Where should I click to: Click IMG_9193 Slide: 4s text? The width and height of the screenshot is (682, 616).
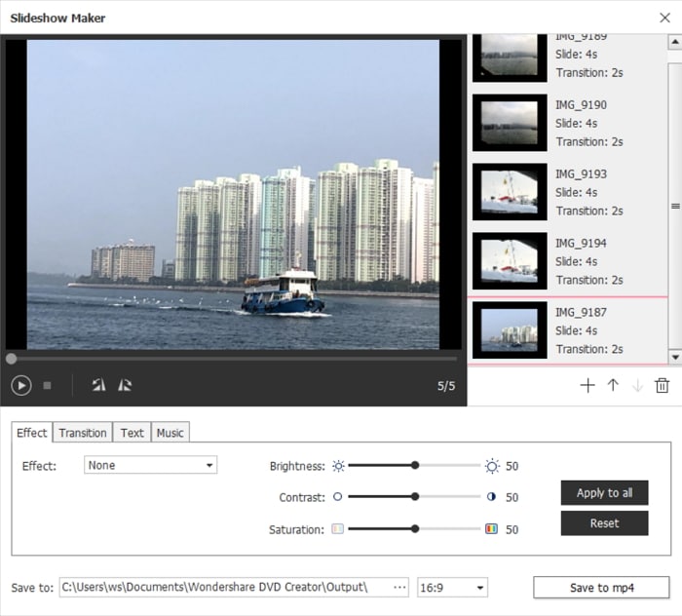[x=577, y=192]
